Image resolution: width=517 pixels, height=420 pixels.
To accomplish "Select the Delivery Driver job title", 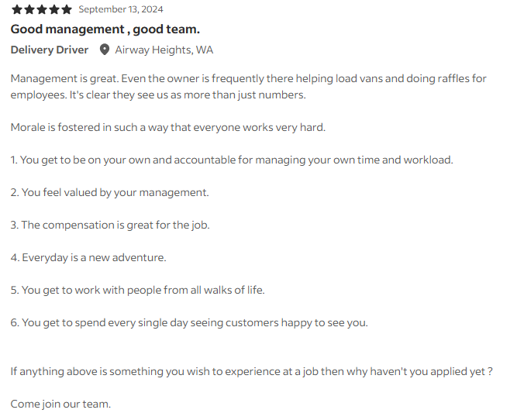I will 50,50.
